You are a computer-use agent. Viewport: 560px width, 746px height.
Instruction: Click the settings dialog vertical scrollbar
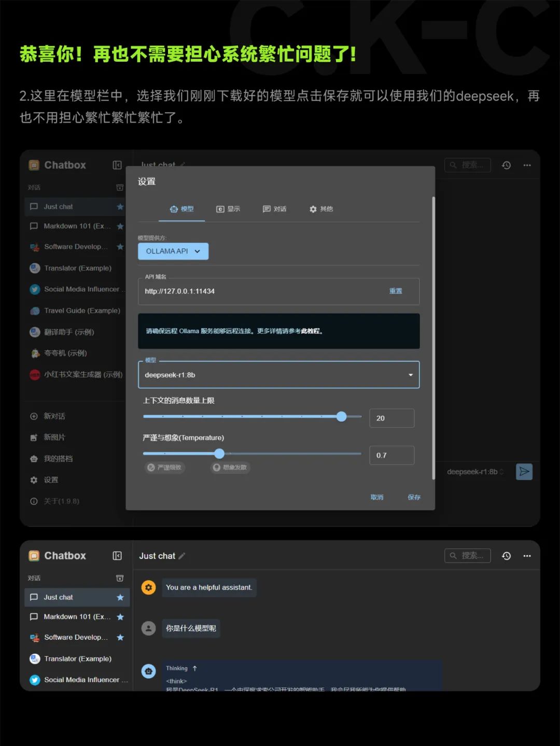coord(433,338)
